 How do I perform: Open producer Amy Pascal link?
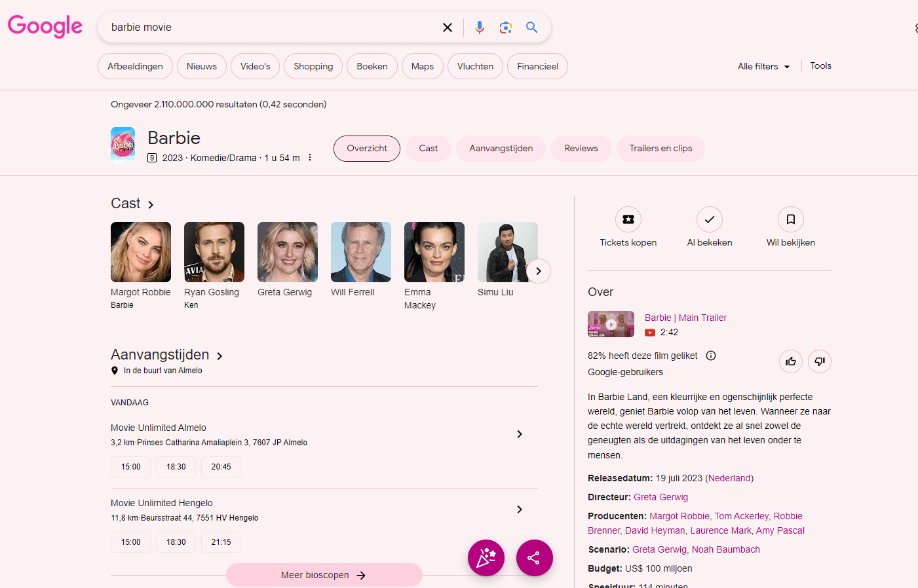[x=780, y=531]
